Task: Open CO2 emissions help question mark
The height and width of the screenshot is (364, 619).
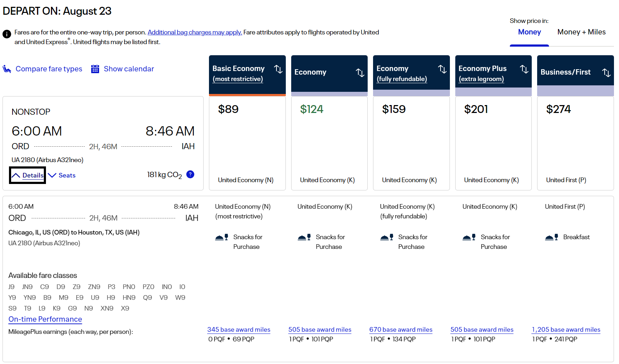Action: point(191,174)
